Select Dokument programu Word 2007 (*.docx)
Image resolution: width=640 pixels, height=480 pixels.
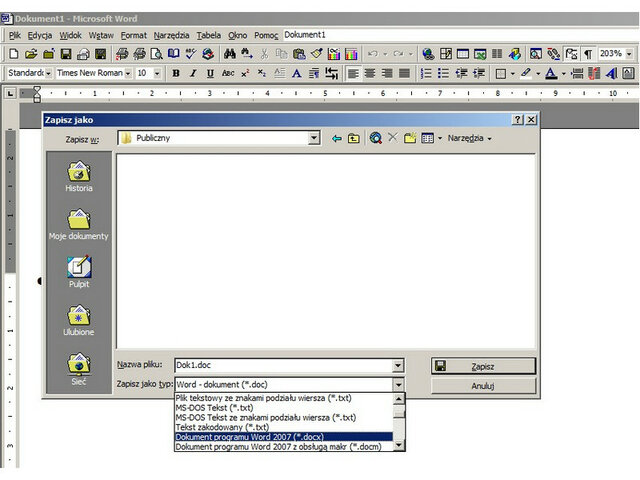284,437
